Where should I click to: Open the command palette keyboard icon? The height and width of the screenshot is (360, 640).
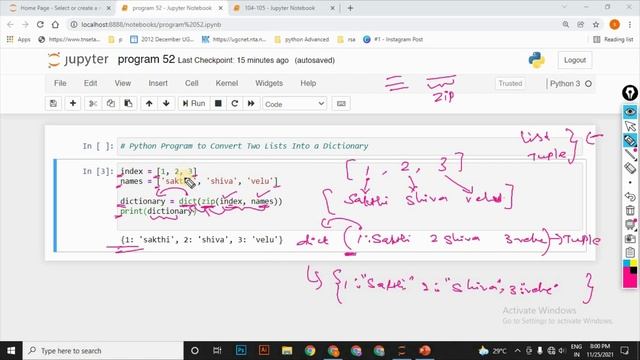(341, 104)
